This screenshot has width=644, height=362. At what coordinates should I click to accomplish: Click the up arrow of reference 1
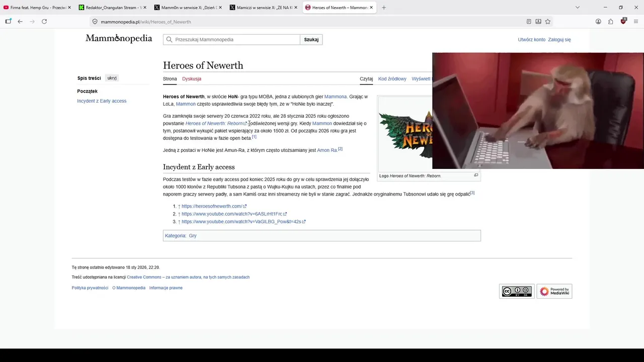pos(179,206)
